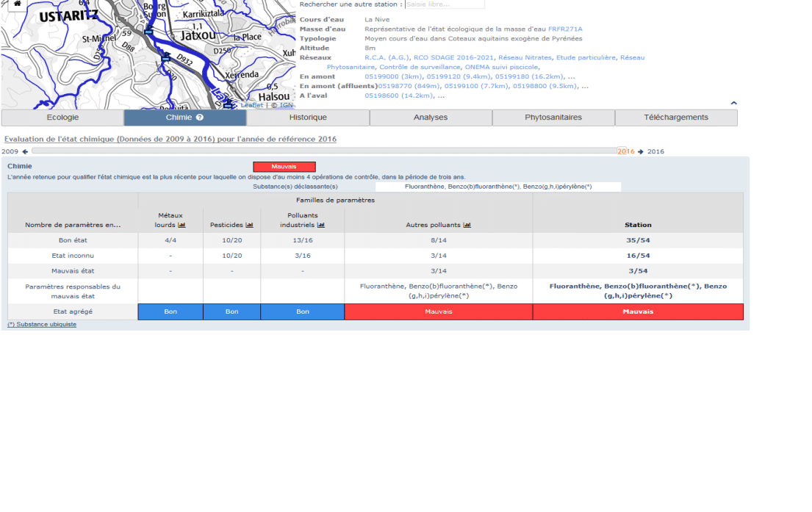Open the Pesticides chart icon

249,225
